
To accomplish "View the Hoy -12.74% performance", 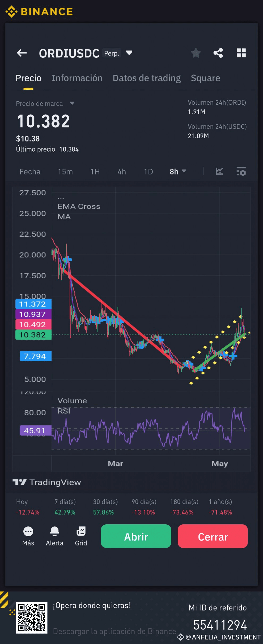I will (x=28, y=507).
